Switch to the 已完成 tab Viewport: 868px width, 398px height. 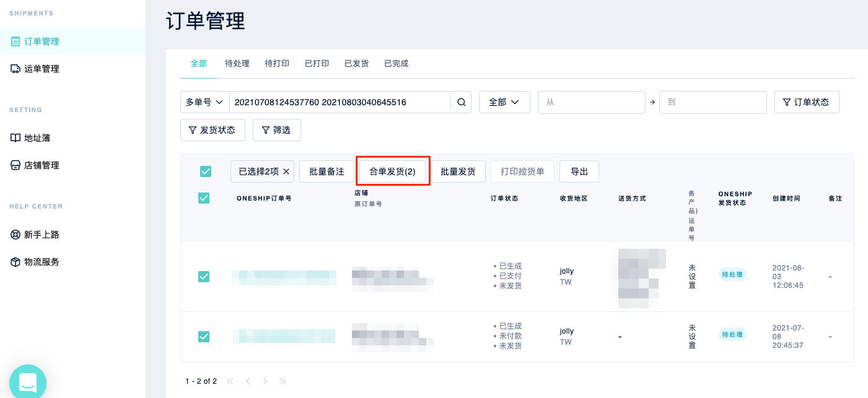396,64
